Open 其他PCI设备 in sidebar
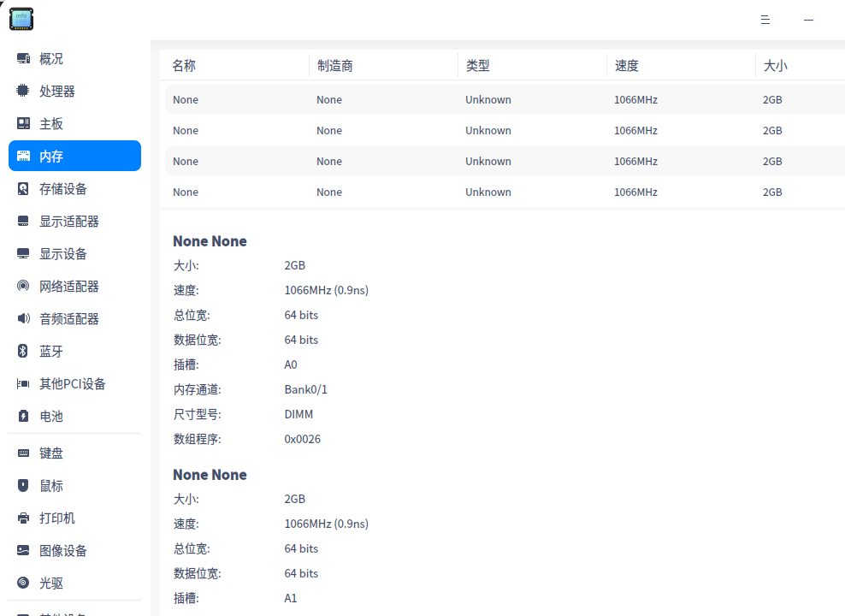 (75, 384)
